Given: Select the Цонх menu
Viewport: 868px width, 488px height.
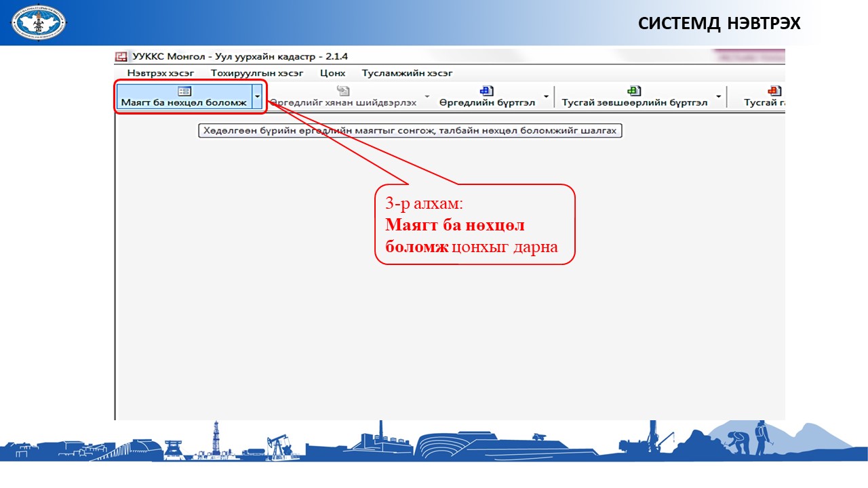Looking at the screenshot, I should click(x=332, y=73).
